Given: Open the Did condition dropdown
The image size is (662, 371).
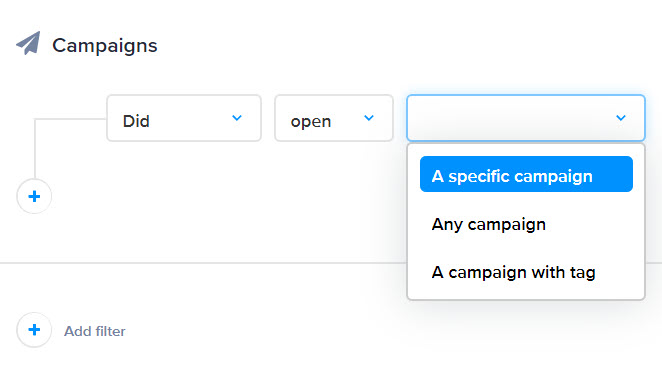Looking at the screenshot, I should tap(184, 118).
